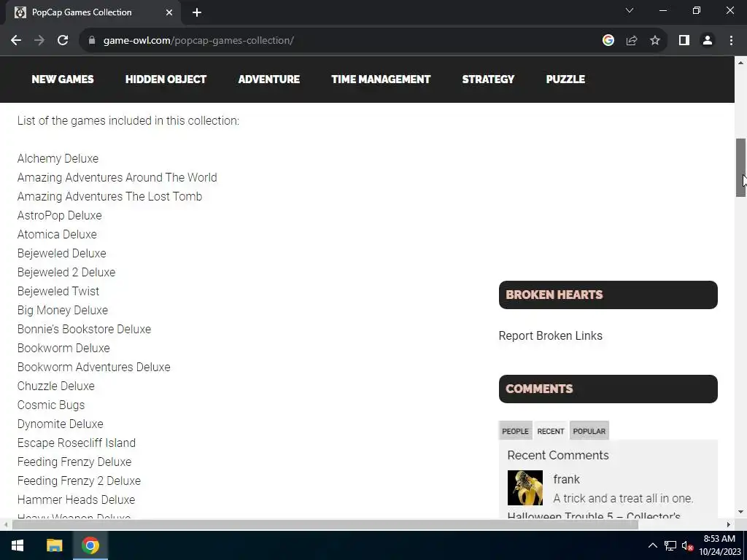747x560 pixels.
Task: Click the Atomica Deluxe entry
Action: pyautogui.click(x=57, y=234)
